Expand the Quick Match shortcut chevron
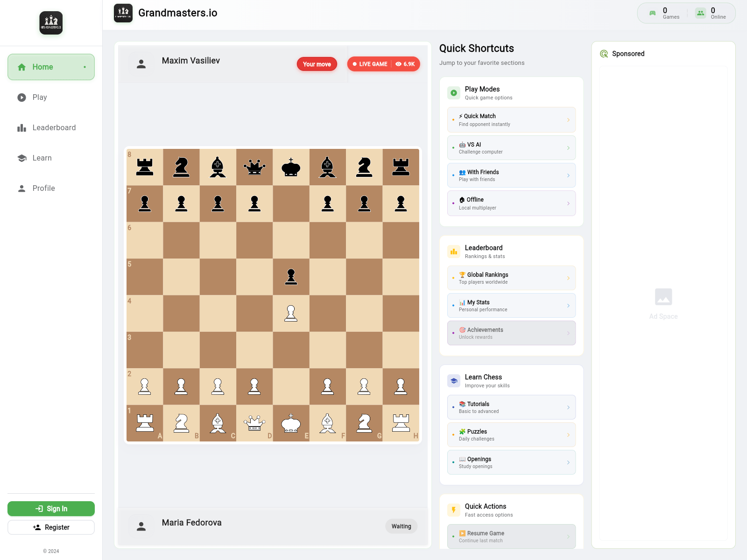This screenshot has height=560, width=747. [568, 120]
